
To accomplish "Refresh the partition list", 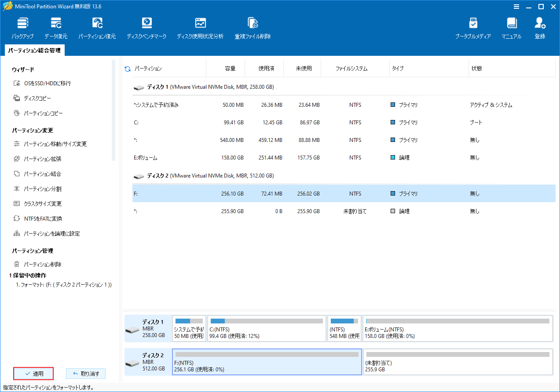I will [x=128, y=69].
